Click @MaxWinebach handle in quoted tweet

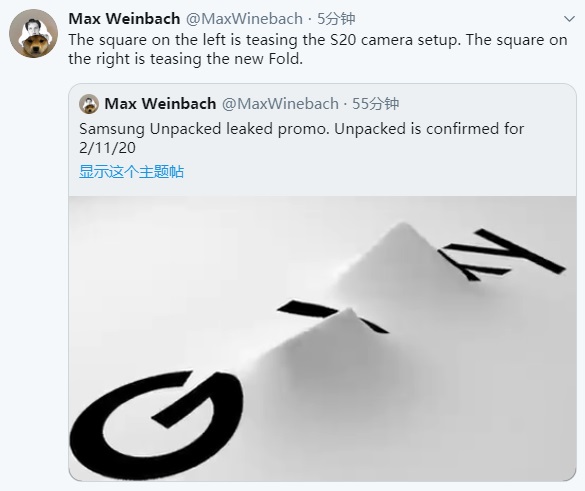point(280,104)
